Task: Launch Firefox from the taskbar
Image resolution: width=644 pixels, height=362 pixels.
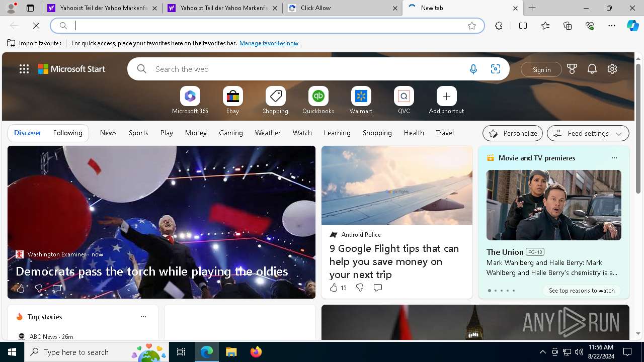Action: 256,352
